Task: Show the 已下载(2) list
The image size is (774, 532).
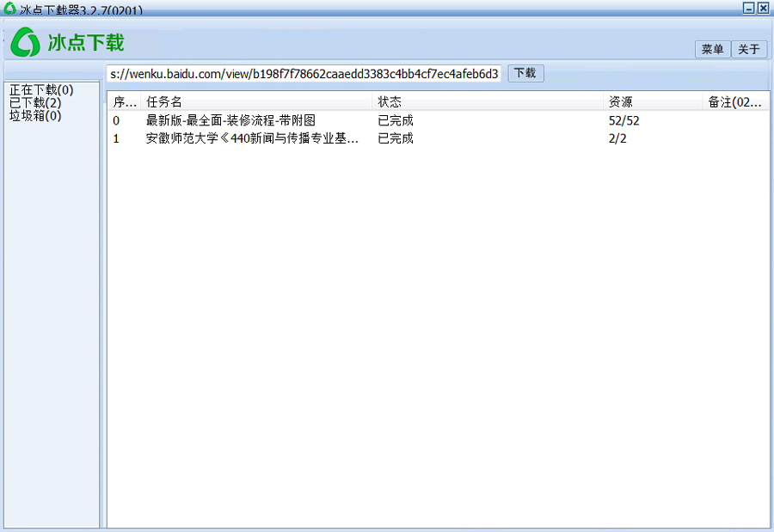Action: pos(35,103)
